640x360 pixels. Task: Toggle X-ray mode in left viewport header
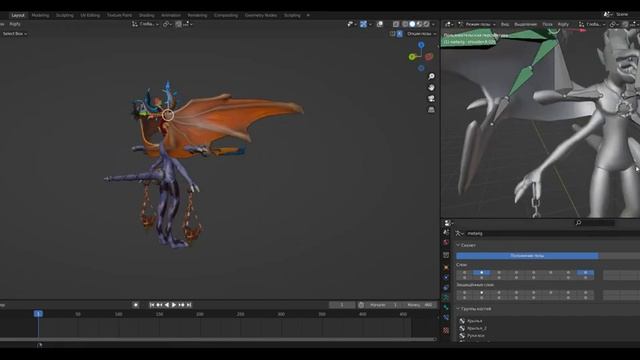point(396,24)
